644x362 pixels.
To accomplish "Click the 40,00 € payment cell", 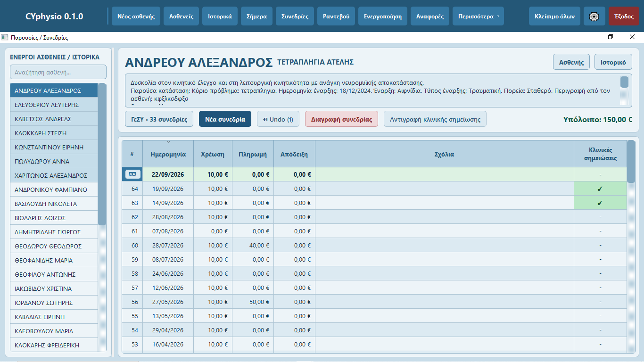I will (253, 246).
